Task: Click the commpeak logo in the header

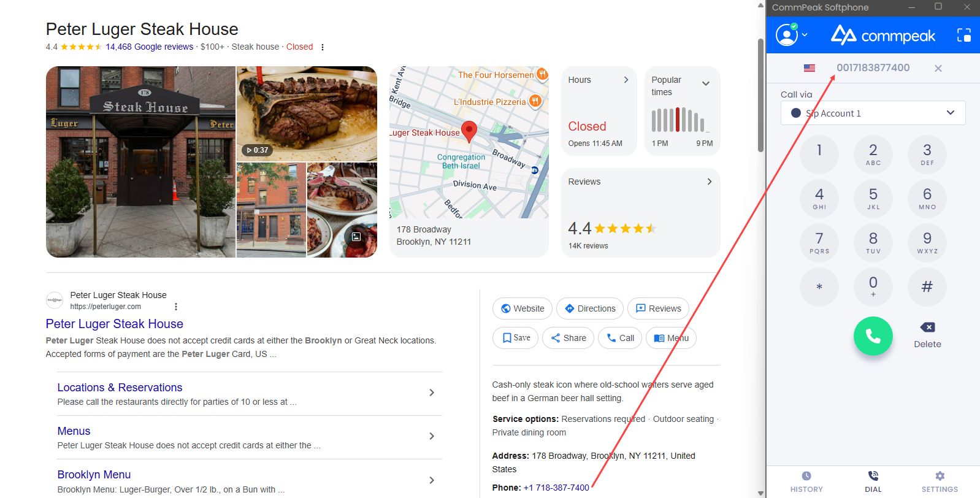Action: [883, 36]
